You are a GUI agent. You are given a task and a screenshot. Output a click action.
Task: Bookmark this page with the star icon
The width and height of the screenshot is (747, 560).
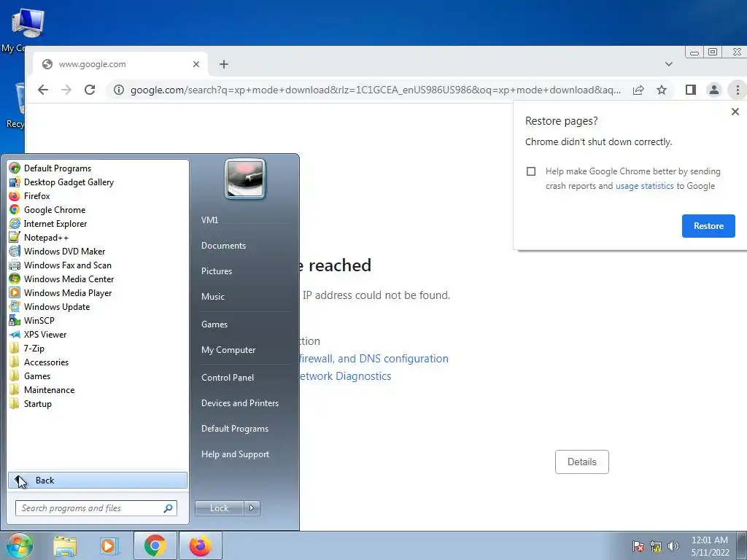pos(662,90)
